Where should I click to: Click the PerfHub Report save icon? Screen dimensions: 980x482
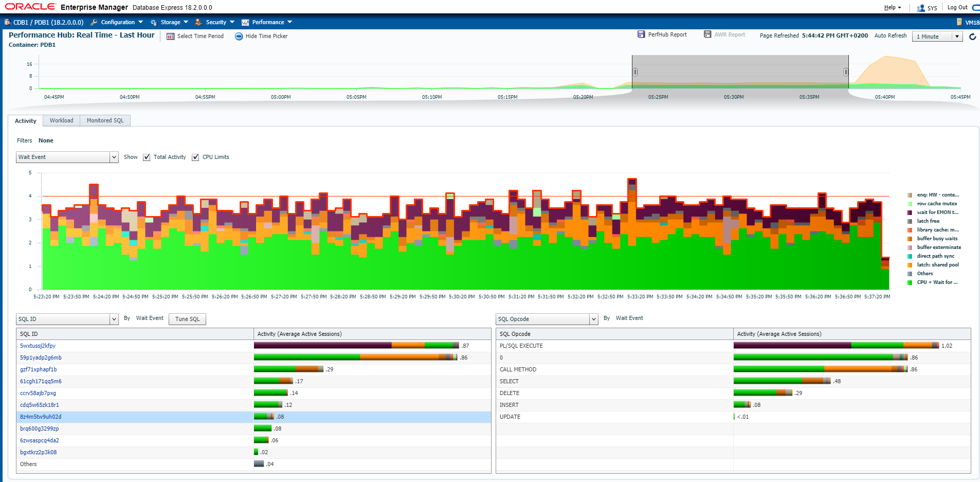tap(641, 34)
